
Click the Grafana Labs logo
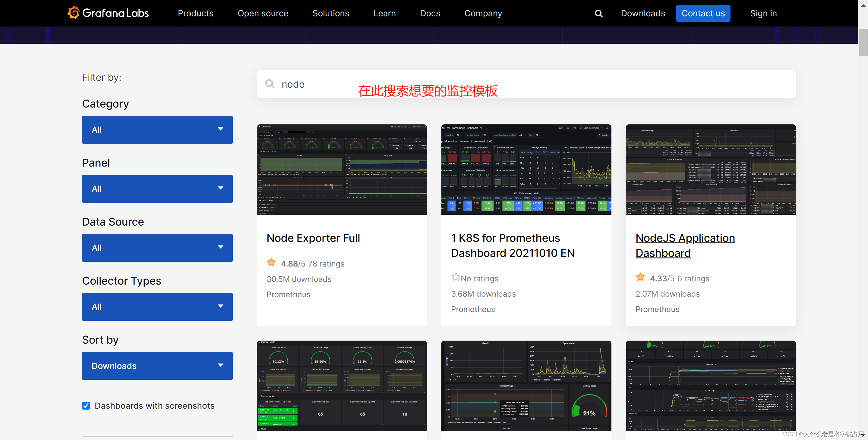tap(108, 13)
